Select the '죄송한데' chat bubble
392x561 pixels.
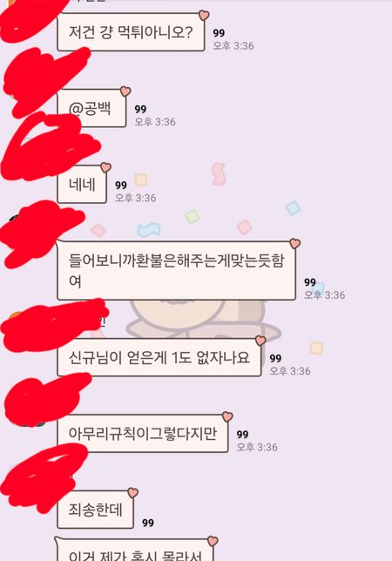tap(95, 510)
